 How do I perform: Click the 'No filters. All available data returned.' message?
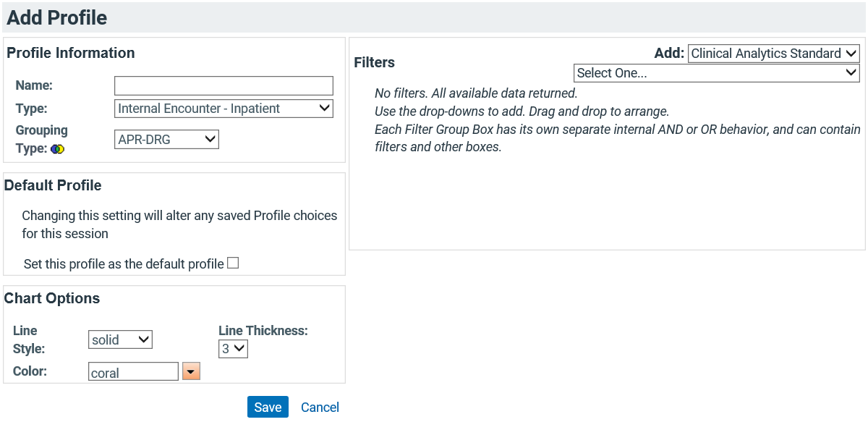click(x=476, y=93)
